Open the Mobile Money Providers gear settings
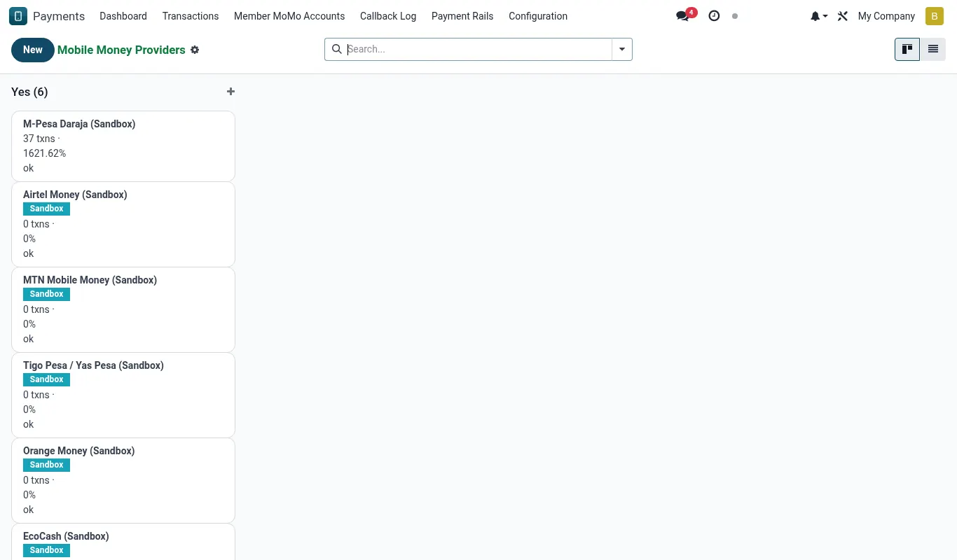The height and width of the screenshot is (560, 957). point(195,50)
